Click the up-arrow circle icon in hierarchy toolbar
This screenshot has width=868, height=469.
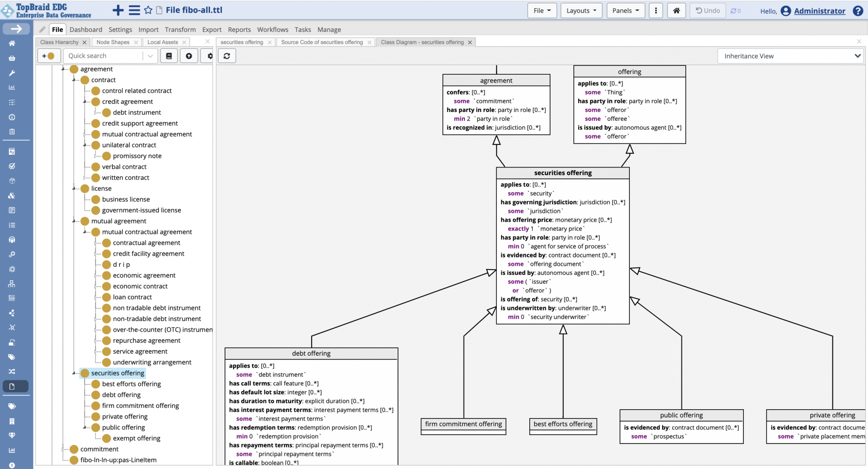(x=189, y=56)
